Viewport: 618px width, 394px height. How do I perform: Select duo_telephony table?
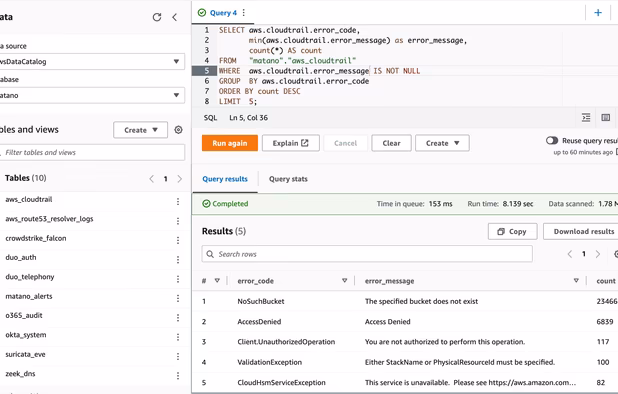tap(30, 277)
